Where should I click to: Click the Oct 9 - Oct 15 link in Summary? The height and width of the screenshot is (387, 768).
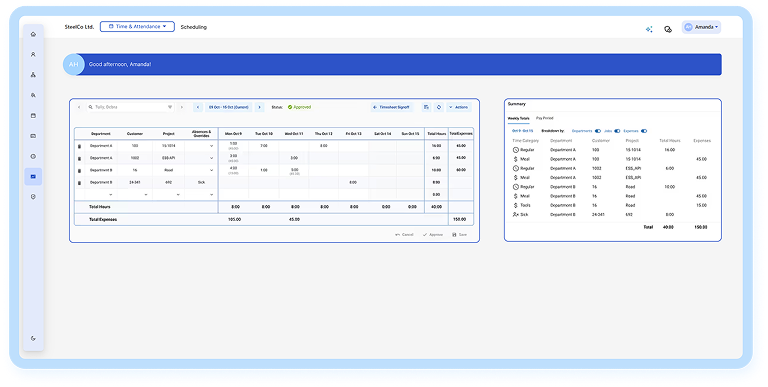523,131
